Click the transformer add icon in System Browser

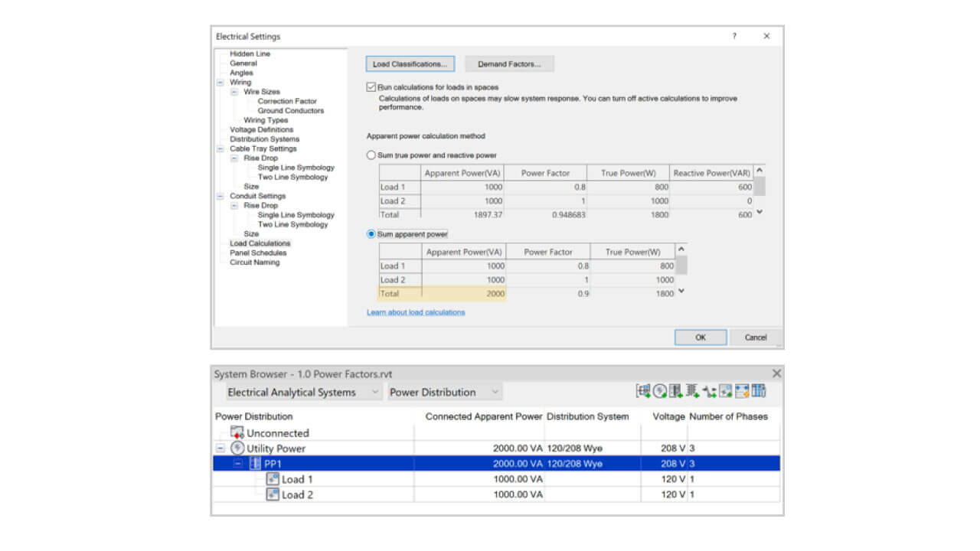click(694, 391)
